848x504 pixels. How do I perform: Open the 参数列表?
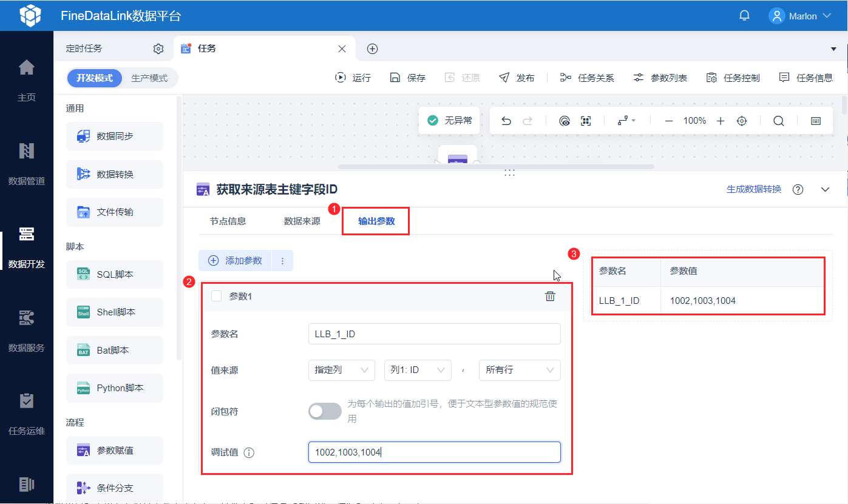pos(660,78)
